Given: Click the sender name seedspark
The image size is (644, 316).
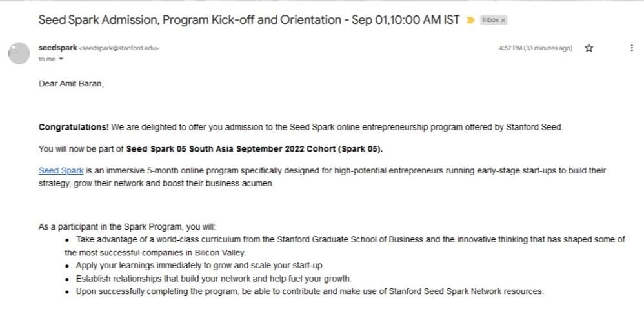Looking at the screenshot, I should [x=58, y=48].
